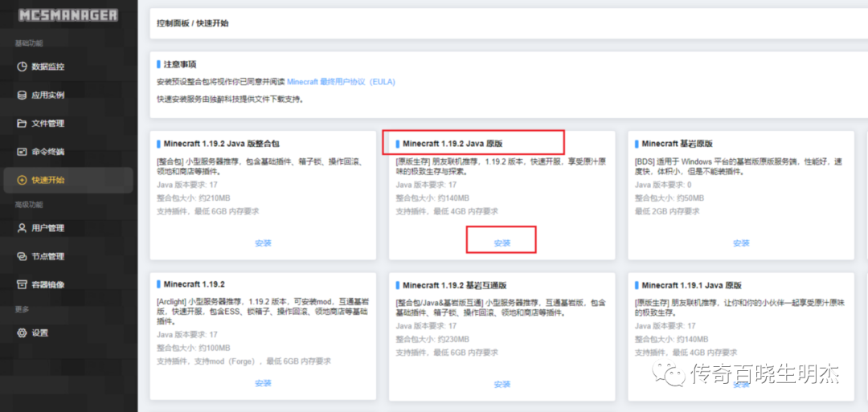
Task: Install Minecraft 1.19.2 基岩互通版
Action: (x=502, y=385)
